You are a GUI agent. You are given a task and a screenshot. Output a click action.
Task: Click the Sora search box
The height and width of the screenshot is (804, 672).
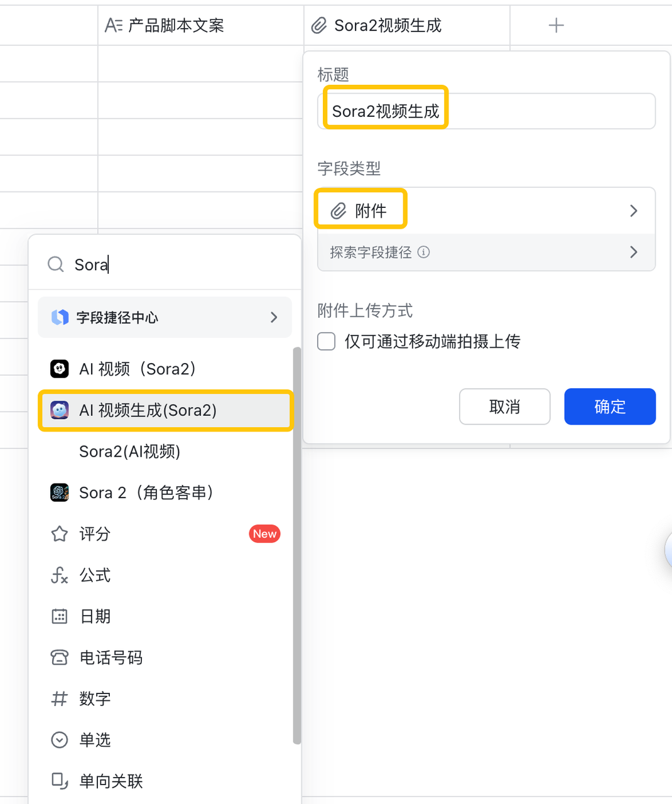(x=165, y=264)
